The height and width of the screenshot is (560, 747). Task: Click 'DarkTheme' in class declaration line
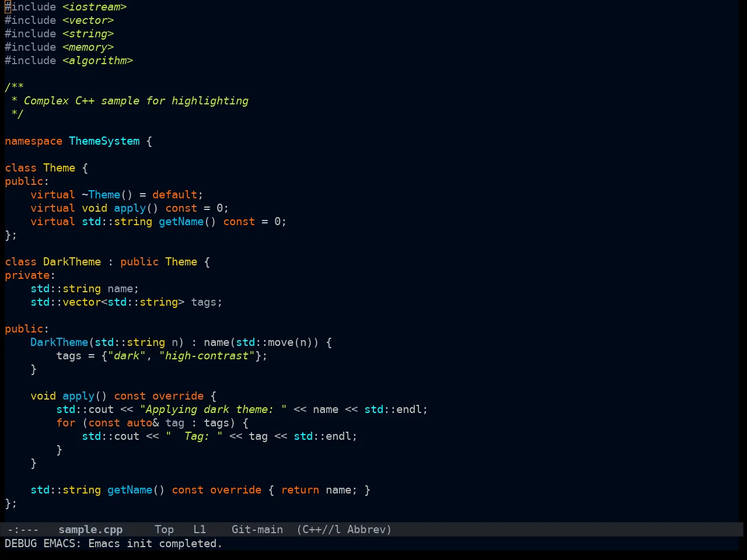click(72, 262)
